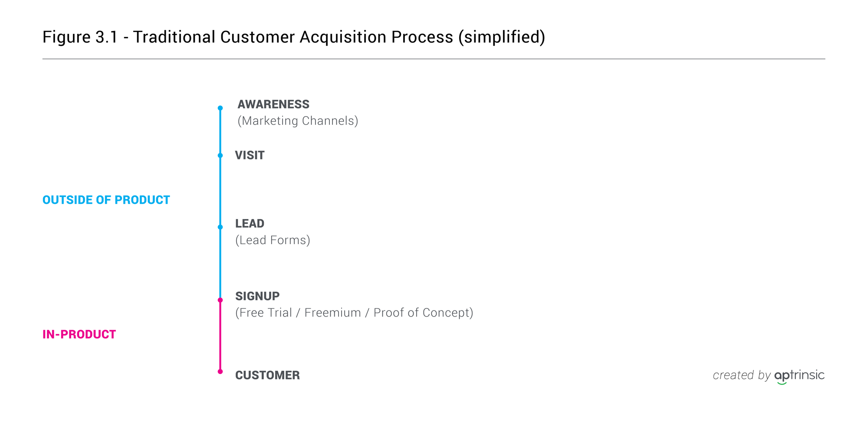Click the blue Lead timeline dot
The image size is (868, 422).
click(x=220, y=227)
